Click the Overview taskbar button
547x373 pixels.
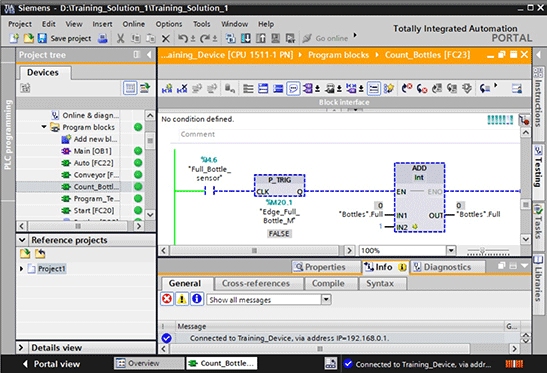pyautogui.click(x=149, y=363)
